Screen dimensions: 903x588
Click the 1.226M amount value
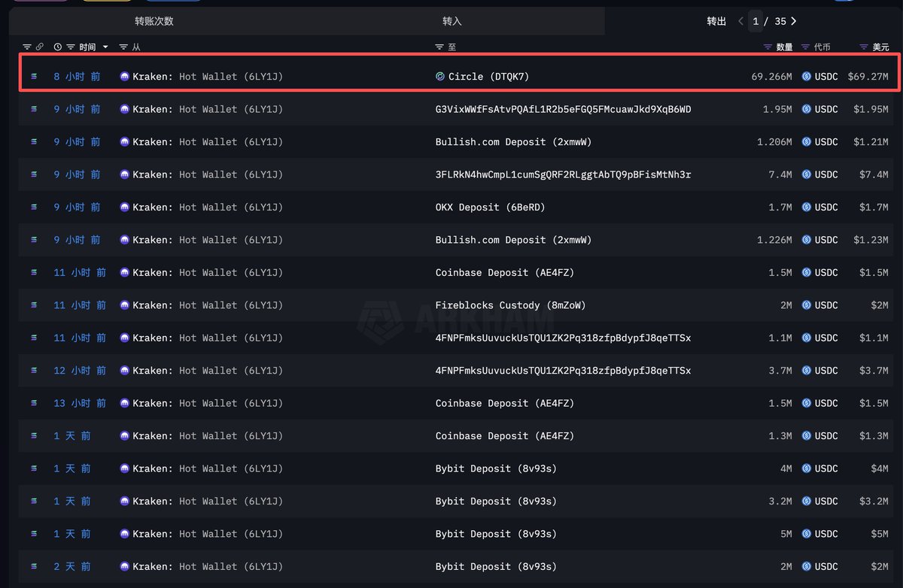coord(774,240)
